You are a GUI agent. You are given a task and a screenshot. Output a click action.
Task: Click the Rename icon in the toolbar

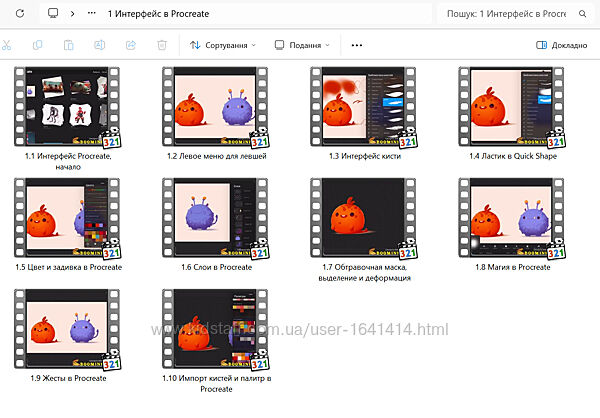(99, 45)
